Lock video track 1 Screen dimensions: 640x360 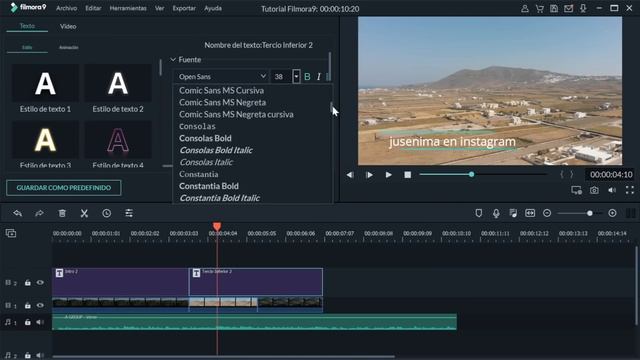(x=27, y=305)
